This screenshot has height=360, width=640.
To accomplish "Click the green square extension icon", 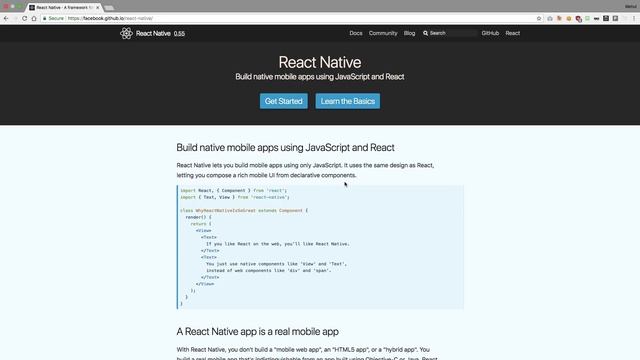I will pos(587,18).
